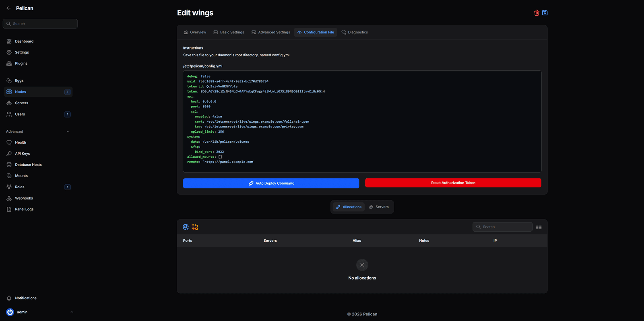Switch to the Overview tab

tap(195, 32)
